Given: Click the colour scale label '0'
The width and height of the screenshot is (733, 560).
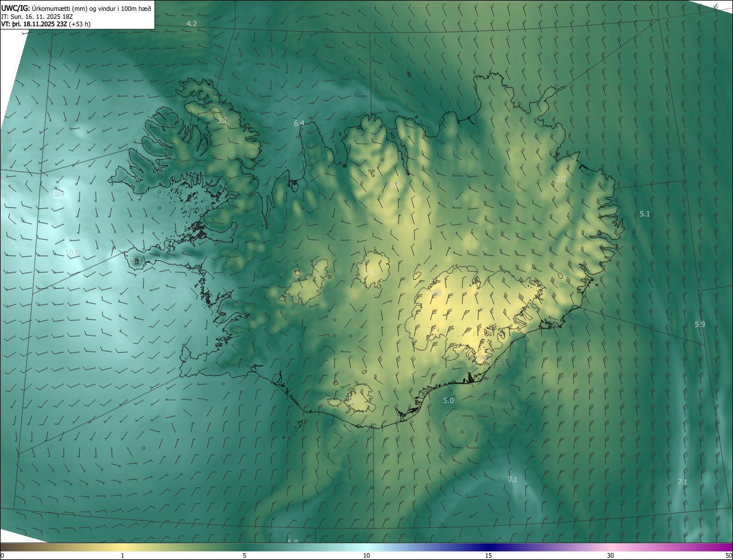Looking at the screenshot, I should [2, 555].
